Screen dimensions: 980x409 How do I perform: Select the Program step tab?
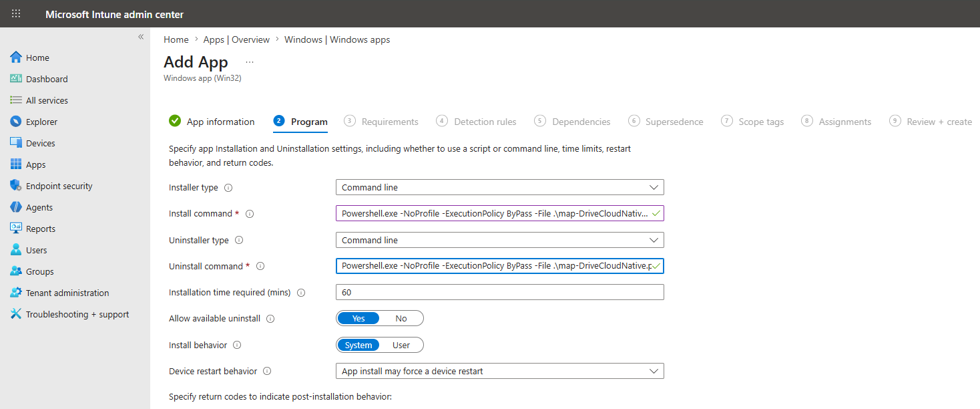(300, 122)
